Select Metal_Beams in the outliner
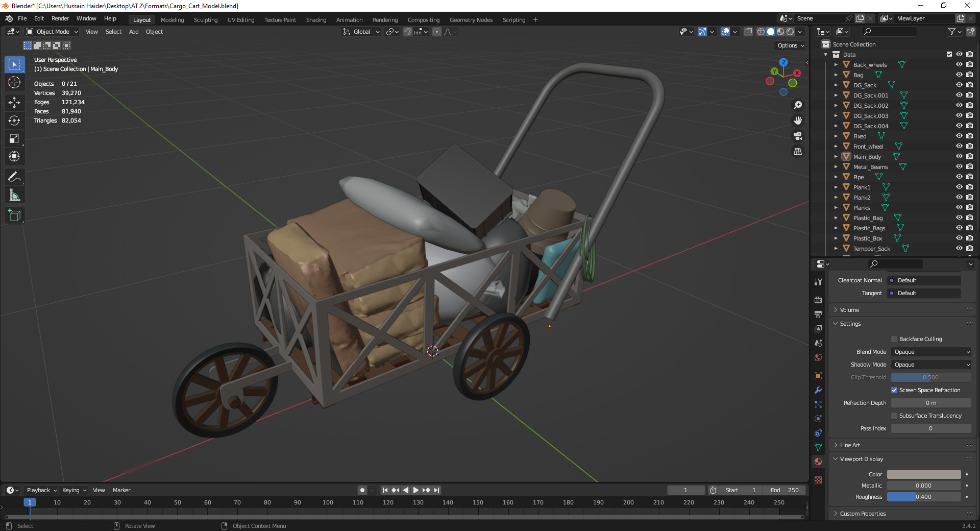The height and width of the screenshot is (531, 980). (x=870, y=167)
